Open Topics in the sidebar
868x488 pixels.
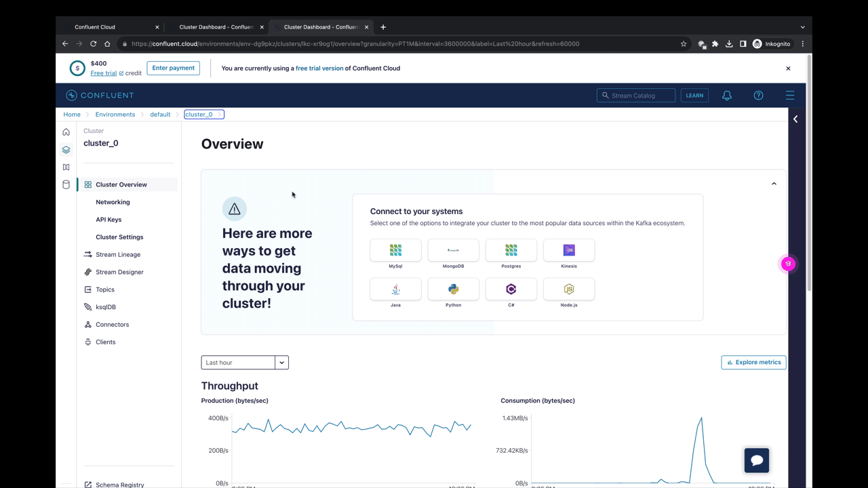click(105, 289)
